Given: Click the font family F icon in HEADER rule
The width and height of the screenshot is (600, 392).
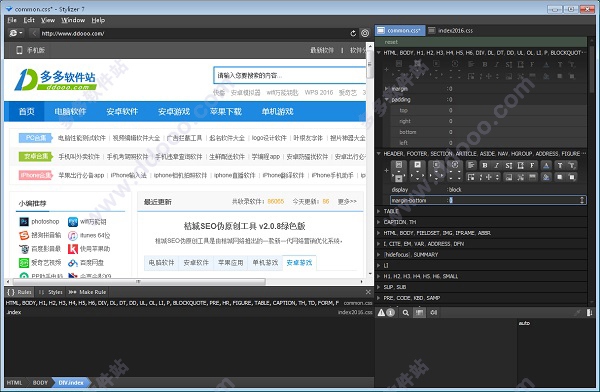Looking at the screenshot, I should click(x=532, y=165).
